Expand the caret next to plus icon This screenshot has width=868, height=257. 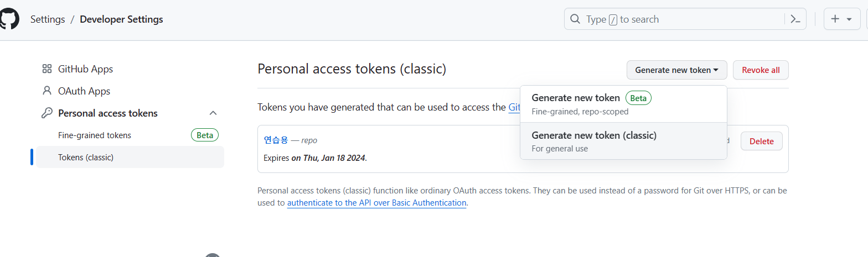tap(849, 19)
